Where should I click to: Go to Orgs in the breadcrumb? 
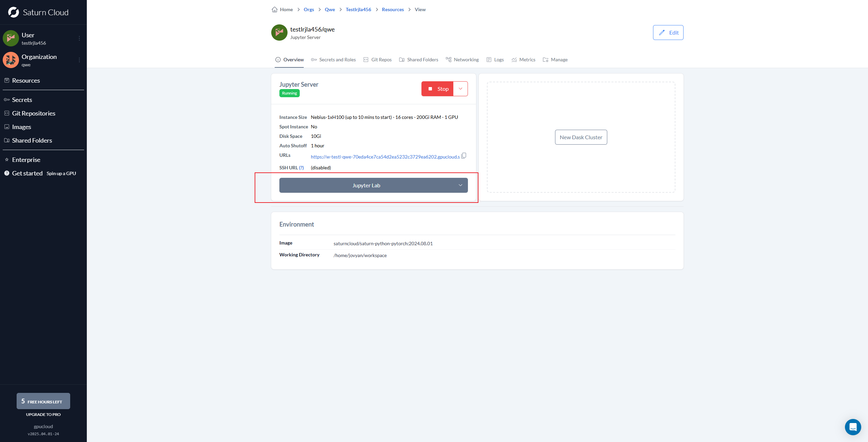point(309,9)
